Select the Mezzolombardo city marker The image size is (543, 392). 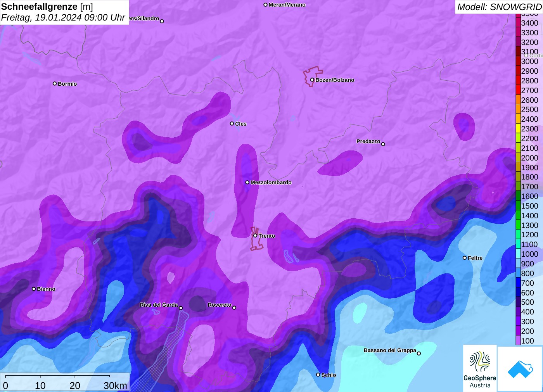pos(247,182)
